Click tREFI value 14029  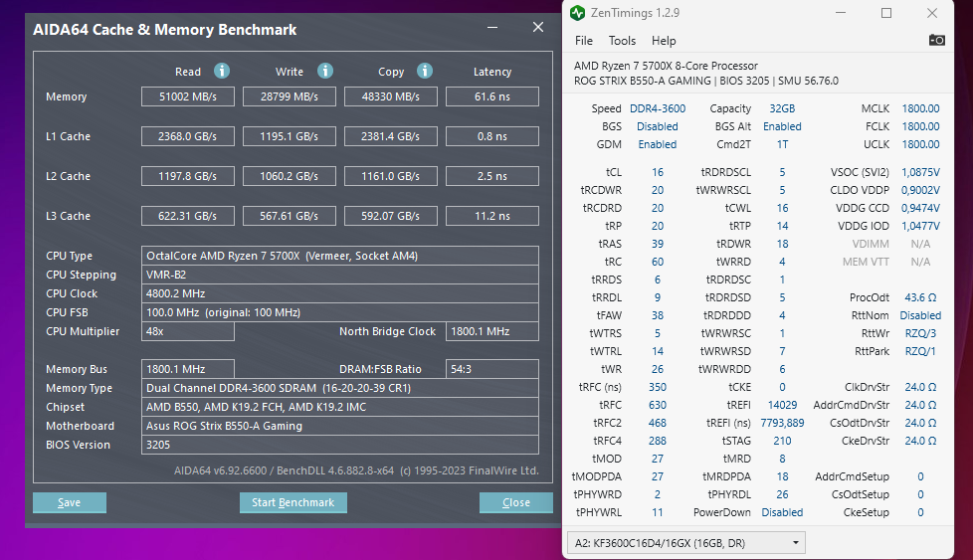coord(782,405)
